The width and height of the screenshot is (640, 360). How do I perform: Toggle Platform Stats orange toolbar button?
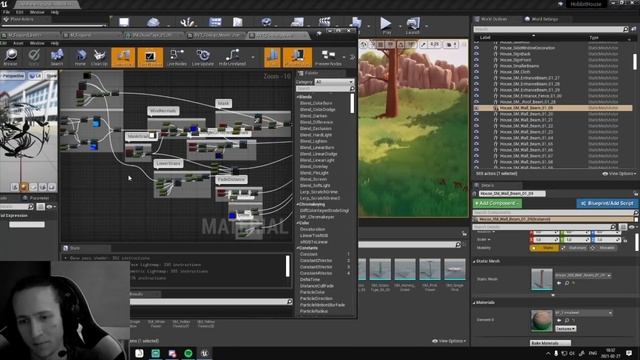(x=297, y=57)
